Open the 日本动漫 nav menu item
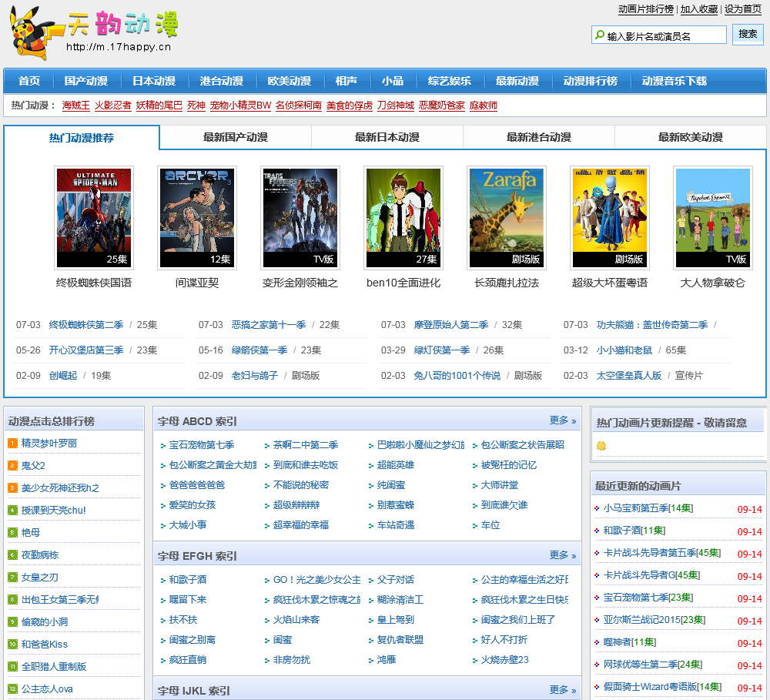This screenshot has width=770, height=700. pyautogui.click(x=154, y=81)
